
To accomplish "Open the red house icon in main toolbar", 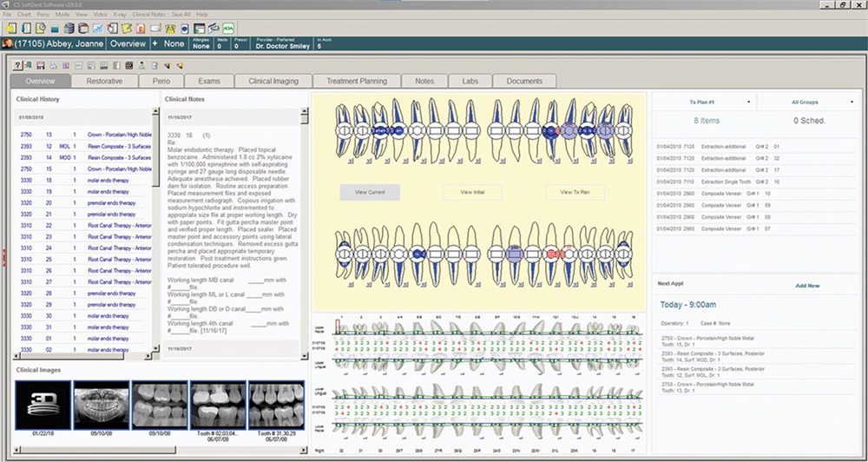I will pyautogui.click(x=141, y=29).
